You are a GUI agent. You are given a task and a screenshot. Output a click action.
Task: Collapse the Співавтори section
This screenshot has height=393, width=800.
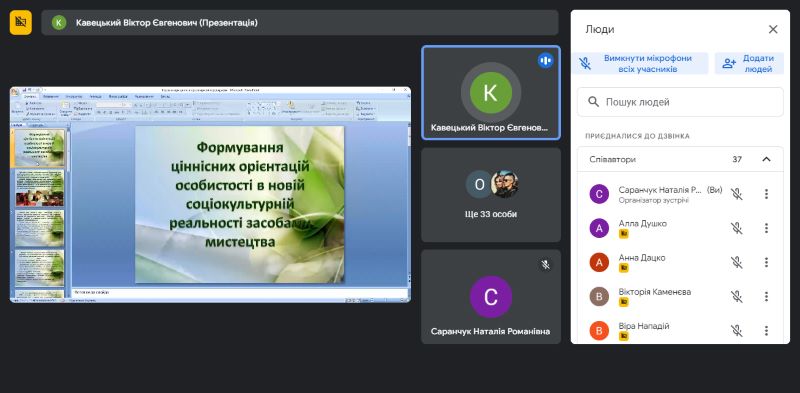tap(766, 159)
